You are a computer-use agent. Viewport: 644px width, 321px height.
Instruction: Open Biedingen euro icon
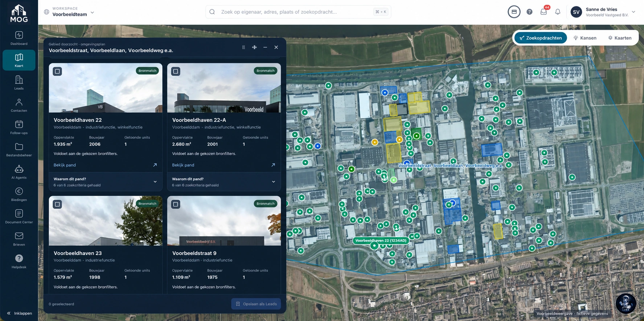tap(19, 191)
